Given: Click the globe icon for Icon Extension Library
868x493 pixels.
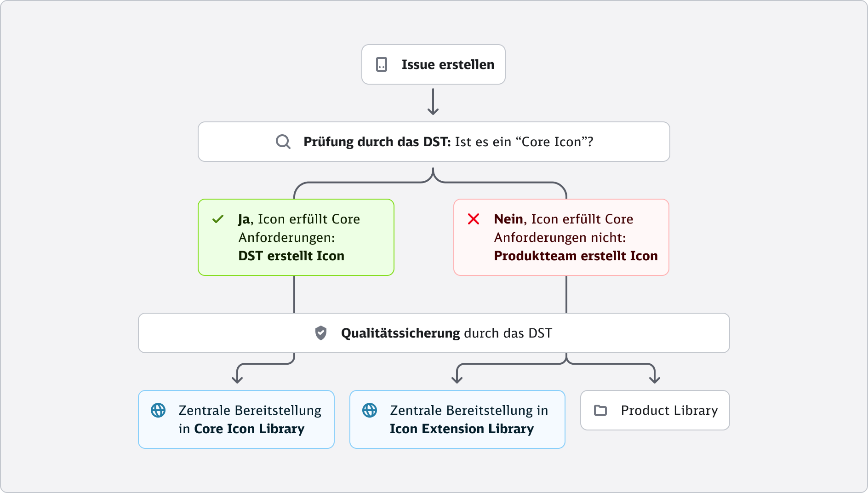Looking at the screenshot, I should pos(370,410).
